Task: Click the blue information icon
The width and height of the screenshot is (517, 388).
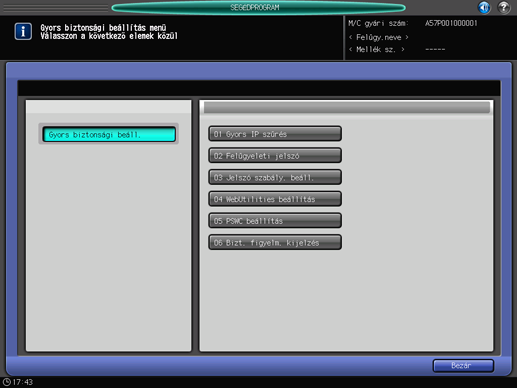Action: pyautogui.click(x=23, y=32)
